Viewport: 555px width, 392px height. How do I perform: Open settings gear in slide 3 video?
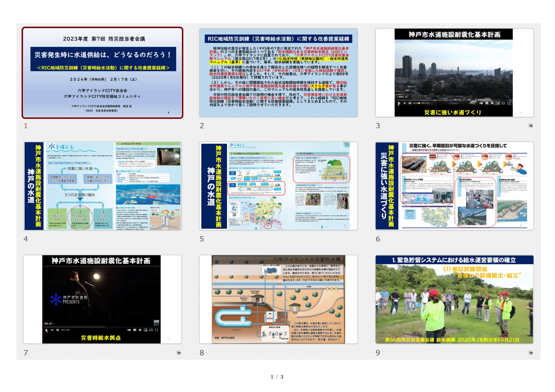tap(492, 103)
